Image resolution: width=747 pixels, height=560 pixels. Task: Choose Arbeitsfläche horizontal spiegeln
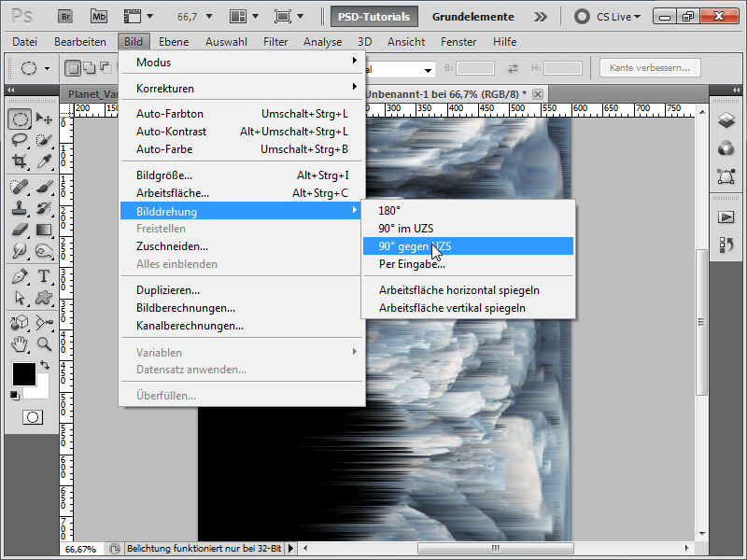(x=469, y=290)
